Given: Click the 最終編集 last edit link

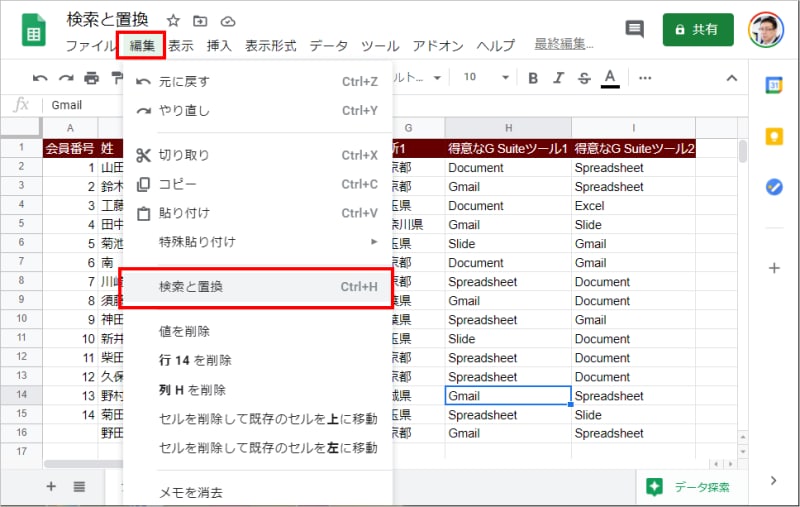Looking at the screenshot, I should click(564, 44).
